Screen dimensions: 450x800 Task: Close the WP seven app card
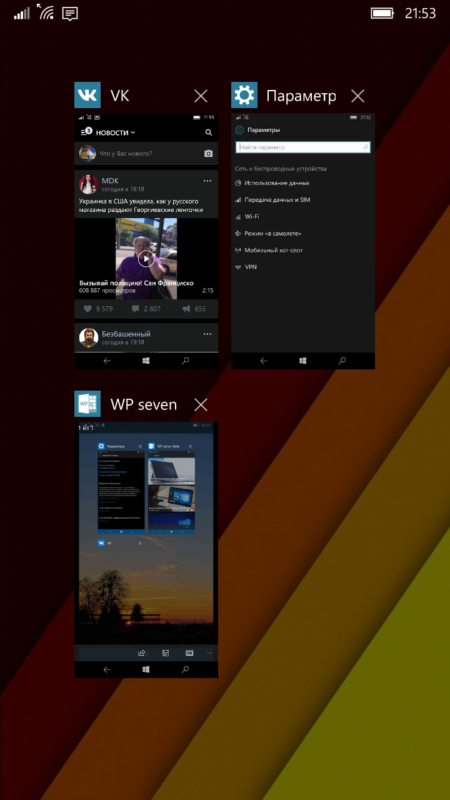pyautogui.click(x=201, y=405)
